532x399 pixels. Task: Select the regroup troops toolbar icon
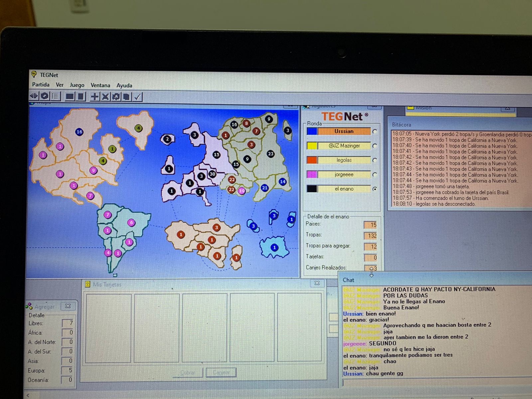tap(116, 97)
